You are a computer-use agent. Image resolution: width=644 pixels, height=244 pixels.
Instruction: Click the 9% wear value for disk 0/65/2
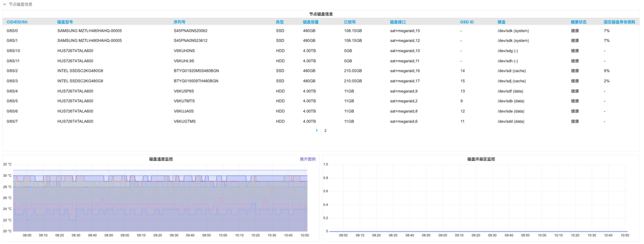606,71
